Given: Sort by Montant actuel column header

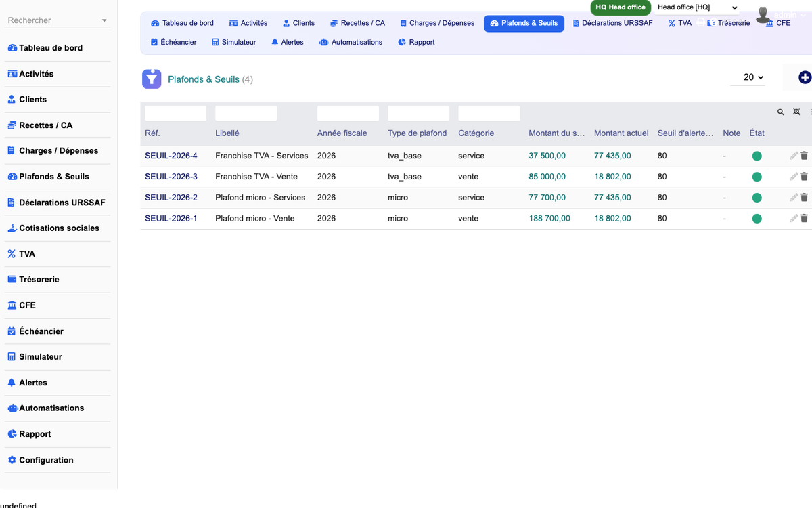Looking at the screenshot, I should (621, 133).
